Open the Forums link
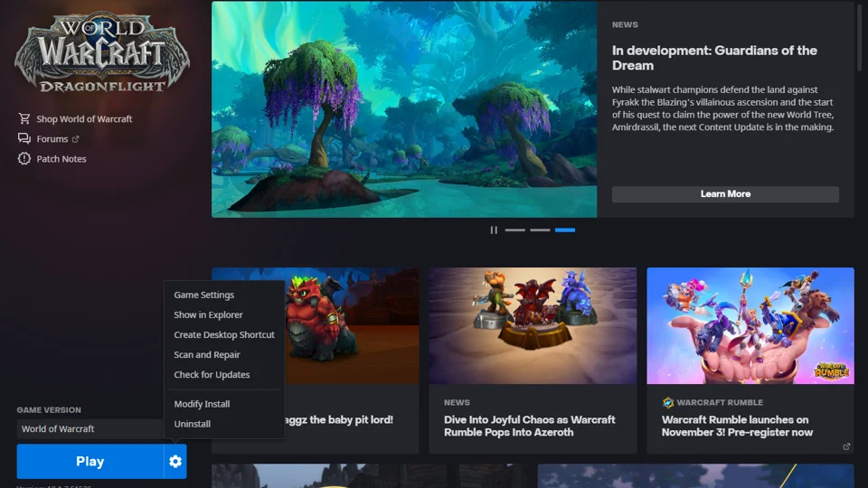The width and height of the screenshot is (868, 488). [52, 139]
